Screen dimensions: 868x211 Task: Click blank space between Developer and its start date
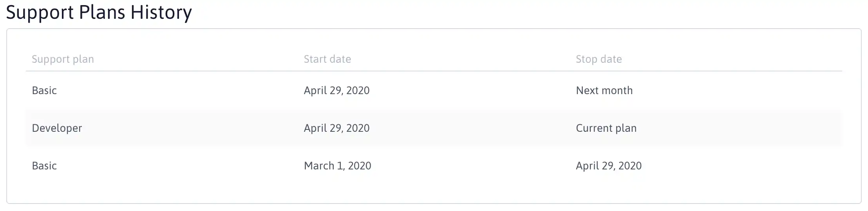[x=192, y=128]
